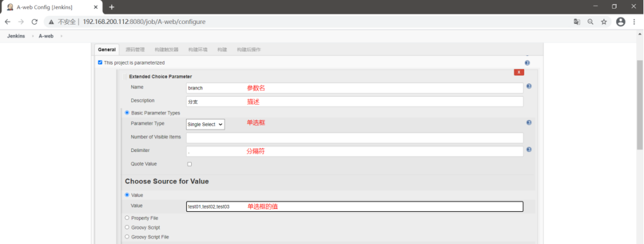Click help icon for the Name field
The image size is (644, 244).
[529, 86]
